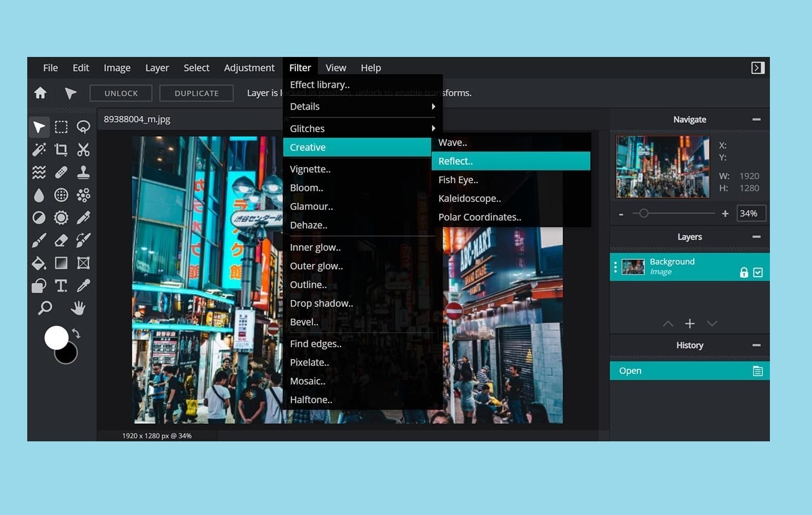Collapse the History panel
Image resolution: width=812 pixels, height=515 pixels.
click(x=756, y=345)
